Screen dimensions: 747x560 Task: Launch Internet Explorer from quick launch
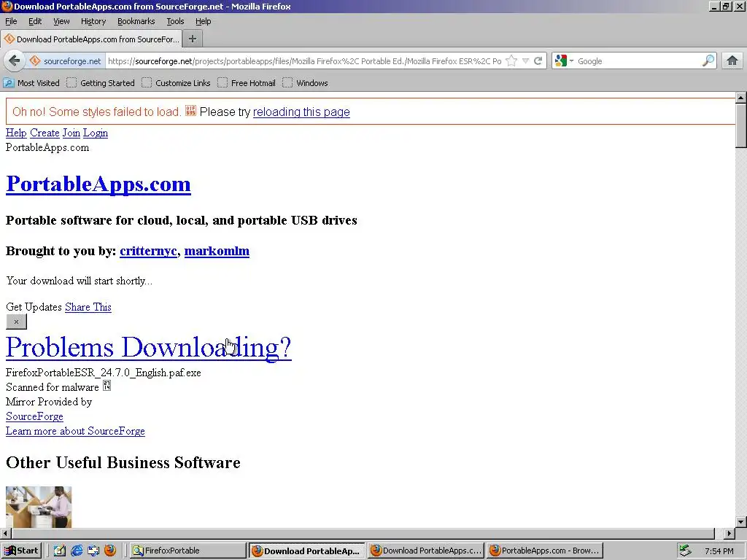tap(77, 551)
